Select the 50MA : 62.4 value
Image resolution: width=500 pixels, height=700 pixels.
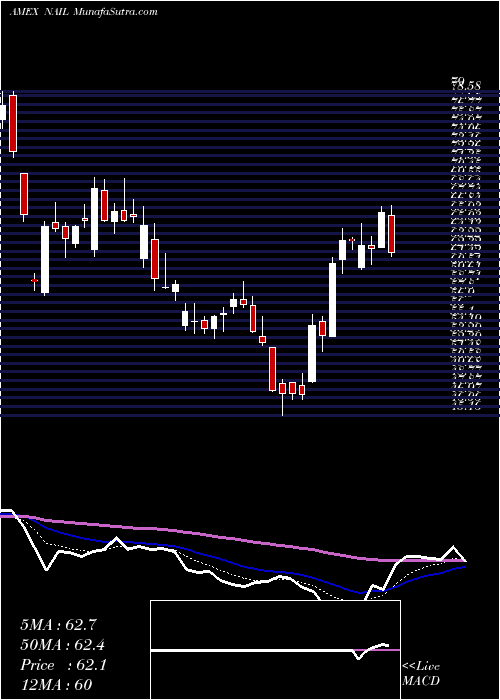[63, 645]
